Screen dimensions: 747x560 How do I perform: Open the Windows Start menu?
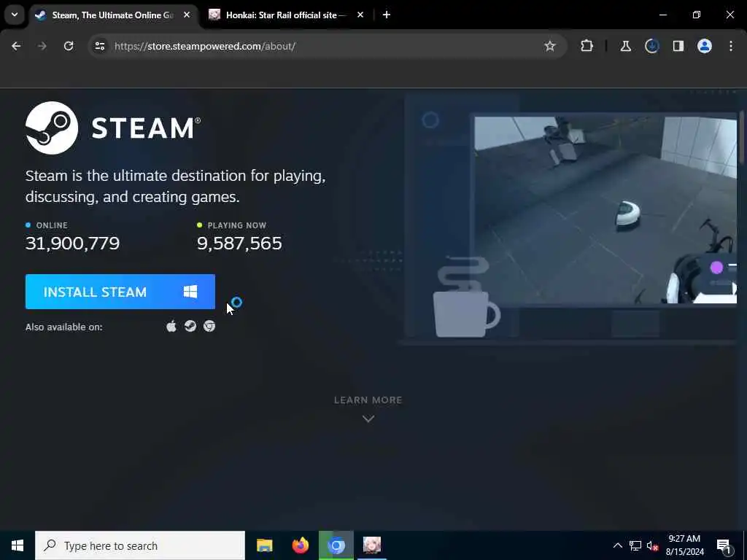(18, 545)
